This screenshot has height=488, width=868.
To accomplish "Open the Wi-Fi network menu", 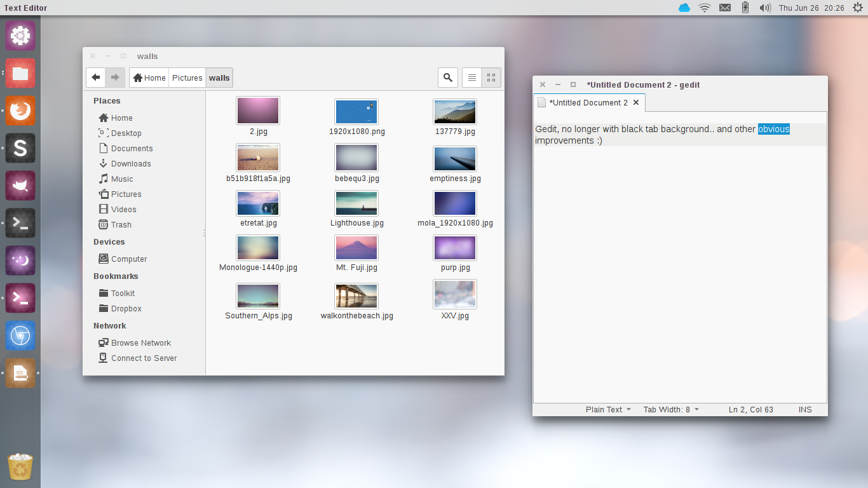I will [704, 8].
